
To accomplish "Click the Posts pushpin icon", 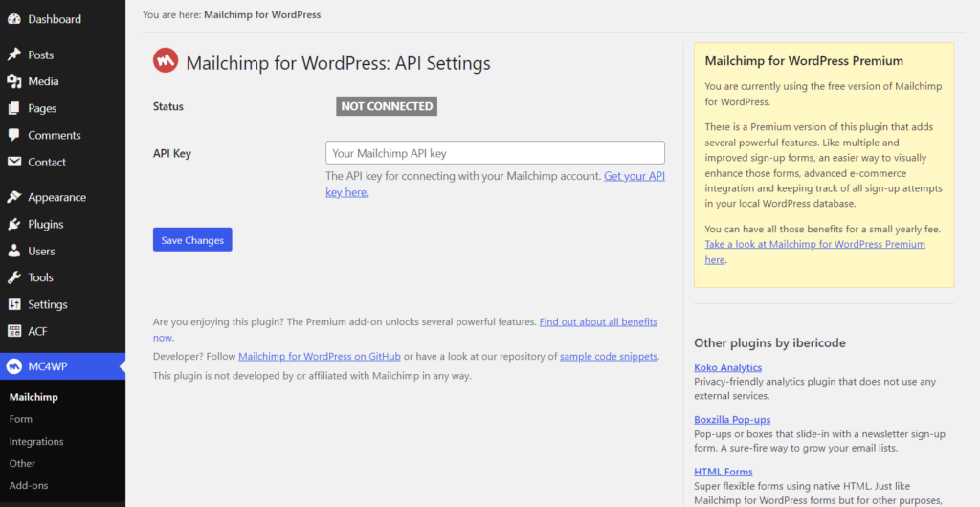I will (x=13, y=55).
